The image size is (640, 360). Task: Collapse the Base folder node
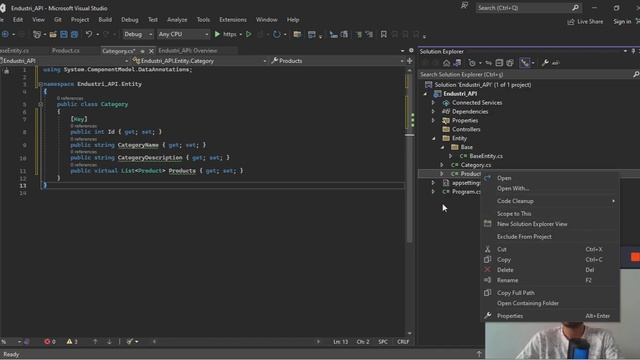click(442, 147)
